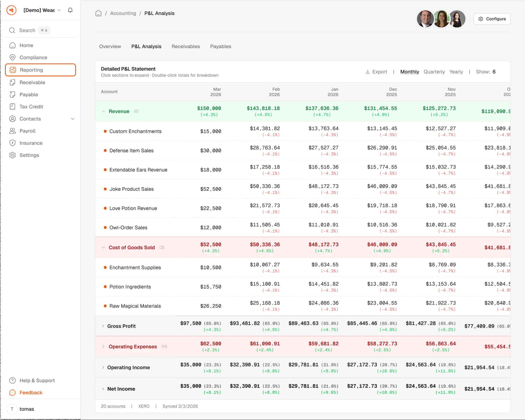Click the notification bell icon

coord(70,10)
